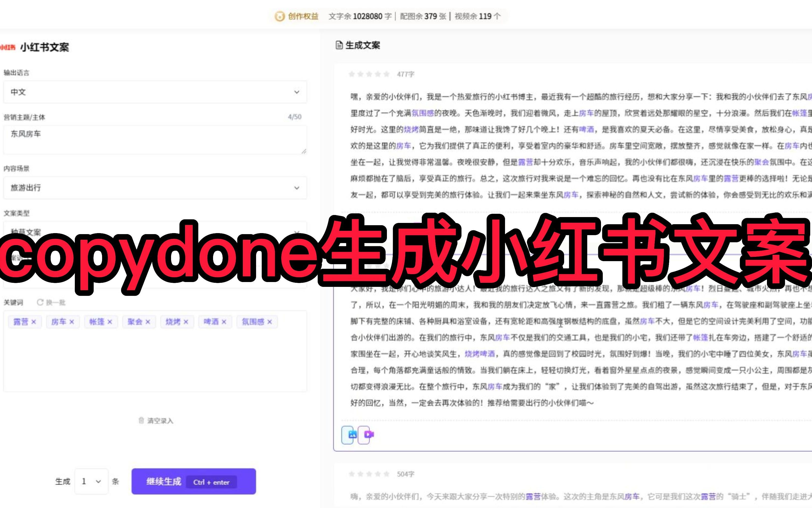Open the generate count dropdown showing 1

point(91,482)
